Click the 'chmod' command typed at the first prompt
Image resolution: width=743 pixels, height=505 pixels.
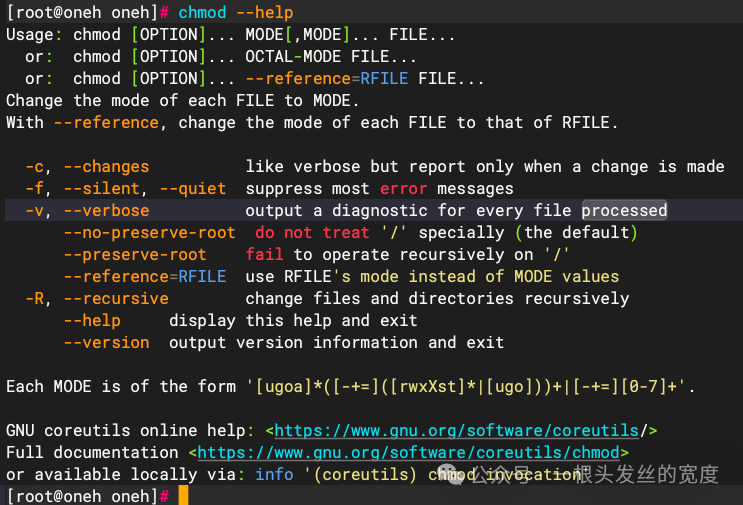coord(202,12)
